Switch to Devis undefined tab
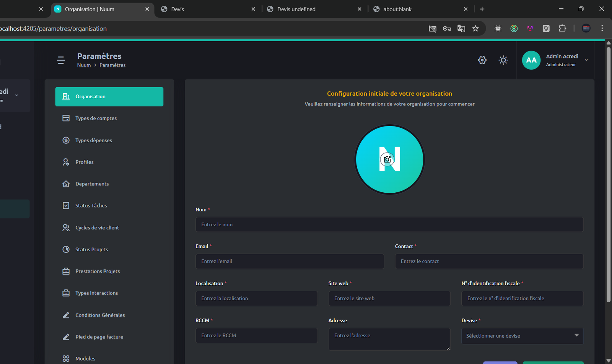This screenshot has width=612, height=364. click(x=296, y=9)
